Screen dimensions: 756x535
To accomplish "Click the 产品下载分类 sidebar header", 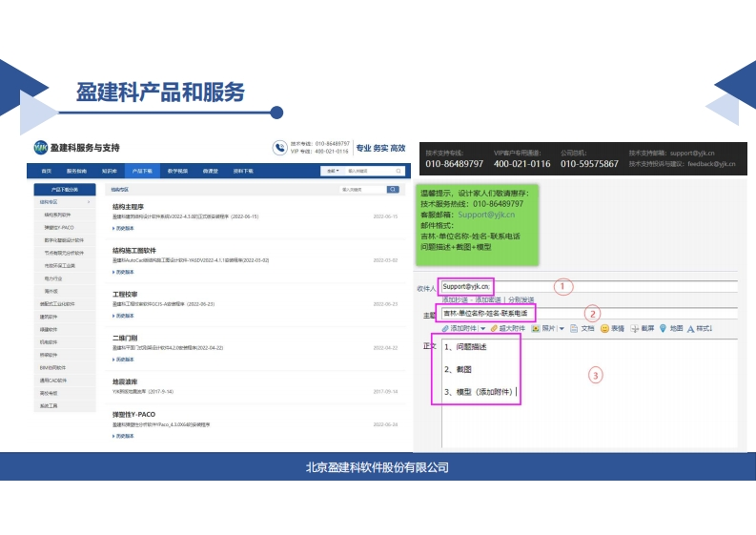I will tap(65, 190).
